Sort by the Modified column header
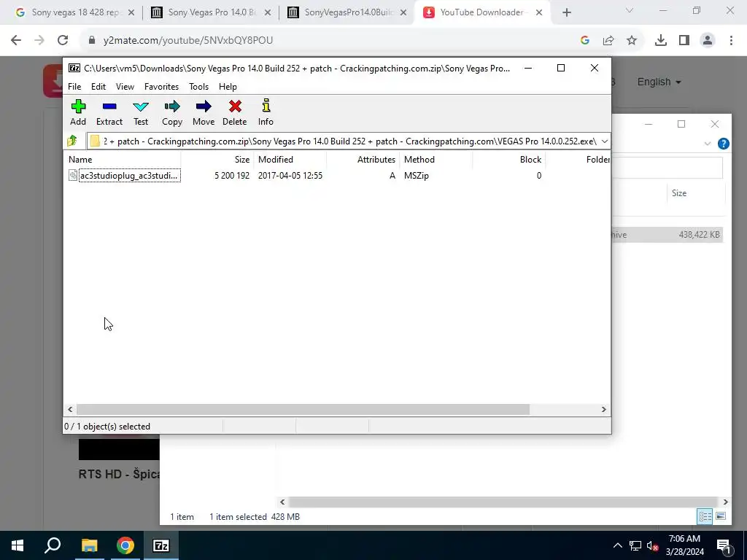This screenshot has width=747, height=560. pyautogui.click(x=290, y=160)
